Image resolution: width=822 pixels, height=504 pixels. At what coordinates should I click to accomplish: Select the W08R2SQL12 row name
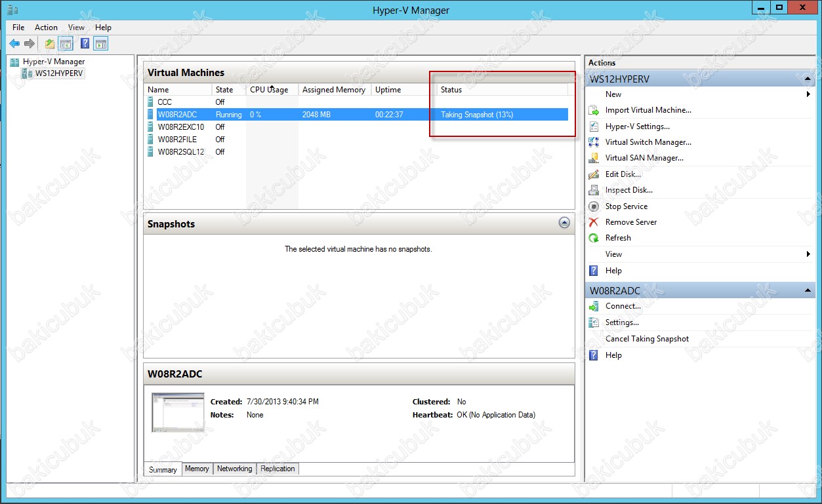[181, 151]
